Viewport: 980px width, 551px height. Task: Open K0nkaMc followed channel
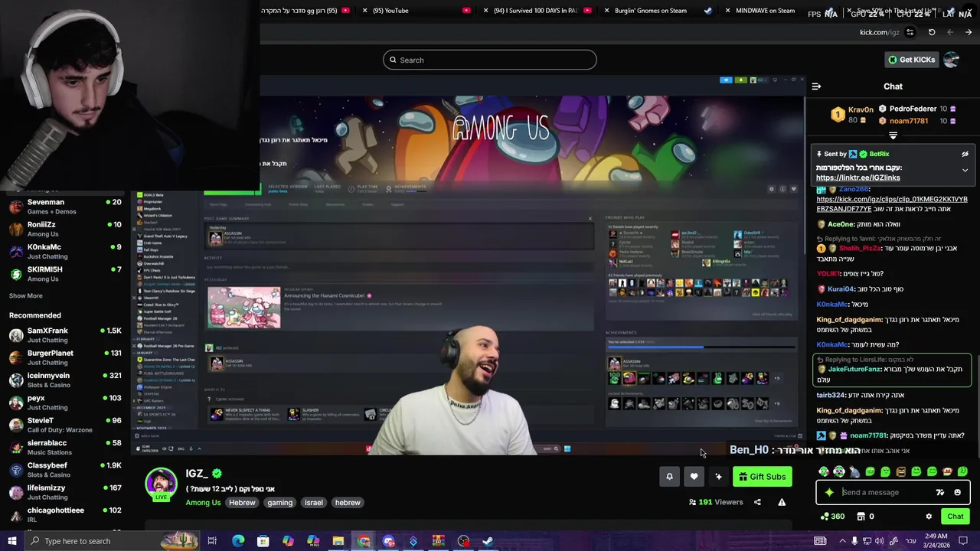(65, 251)
